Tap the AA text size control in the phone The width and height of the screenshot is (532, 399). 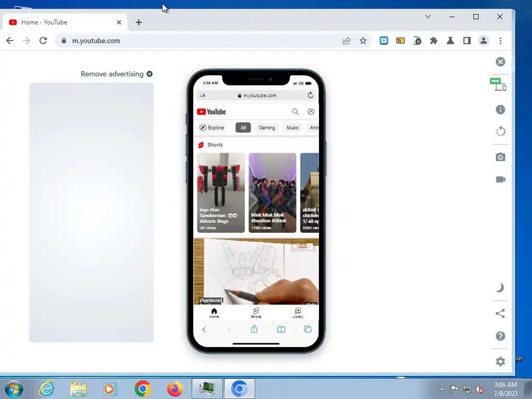(203, 96)
